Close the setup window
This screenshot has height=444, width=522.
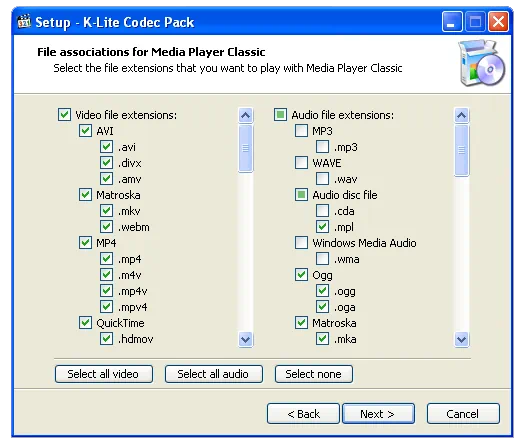click(x=499, y=22)
